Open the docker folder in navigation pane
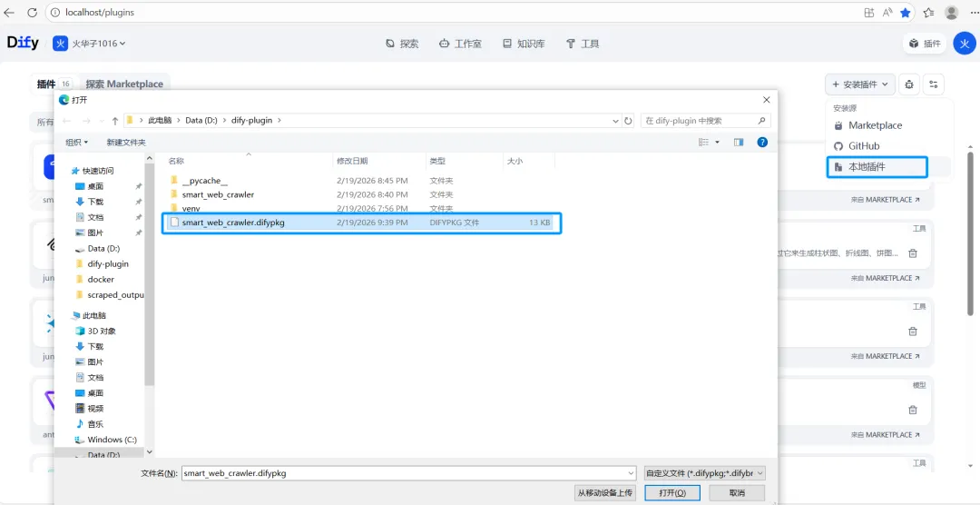The image size is (980, 505). tap(101, 279)
